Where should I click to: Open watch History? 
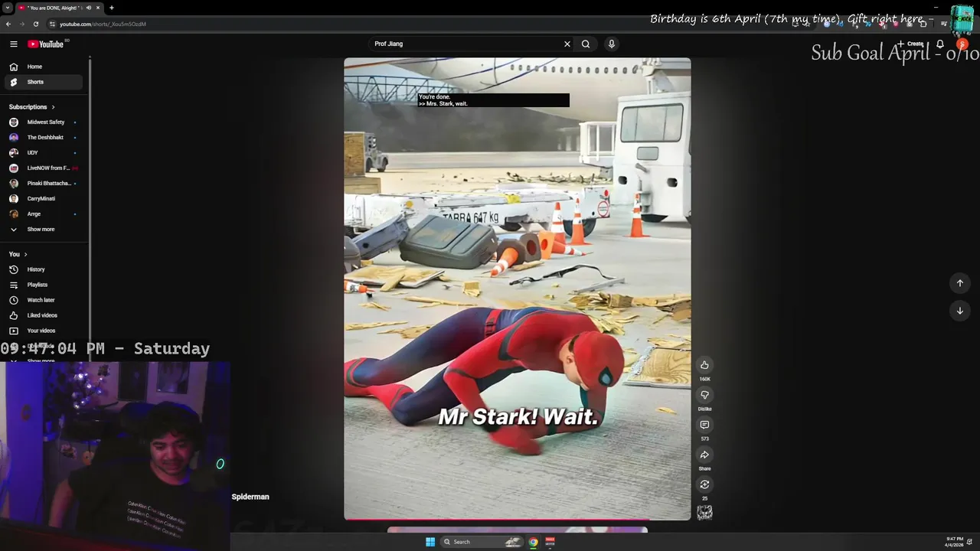tap(43, 269)
